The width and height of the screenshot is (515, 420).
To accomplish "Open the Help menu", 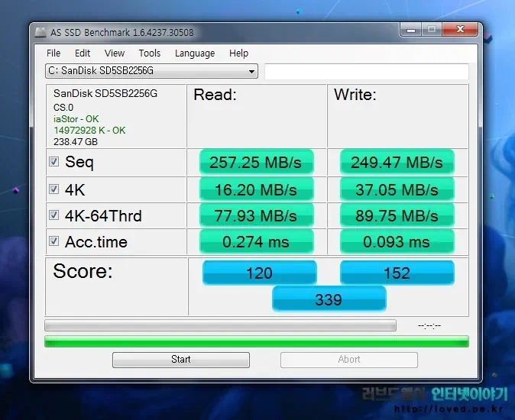I will point(238,53).
